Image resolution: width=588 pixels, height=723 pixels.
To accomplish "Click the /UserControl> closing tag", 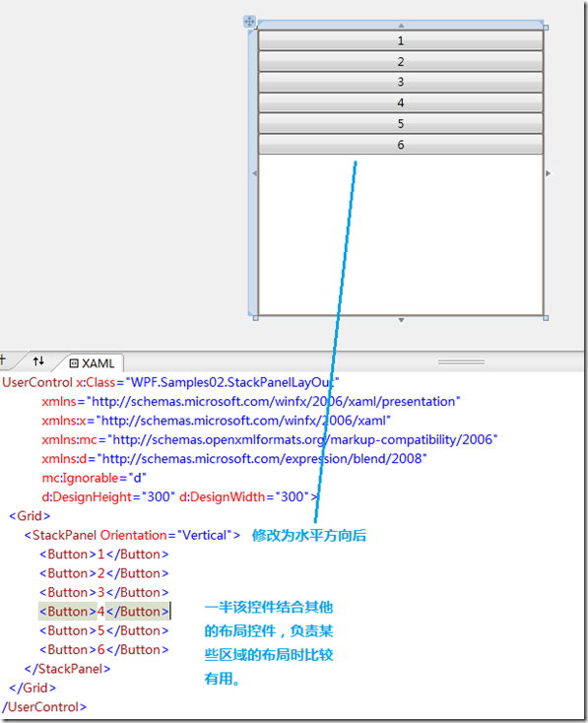I will pyautogui.click(x=44, y=707).
